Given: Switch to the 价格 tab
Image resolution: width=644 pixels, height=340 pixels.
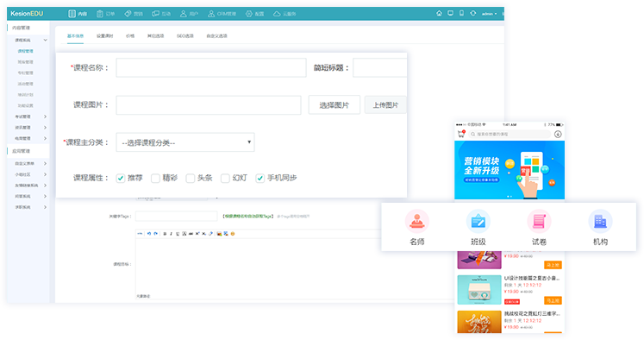Looking at the screenshot, I should tap(130, 35).
